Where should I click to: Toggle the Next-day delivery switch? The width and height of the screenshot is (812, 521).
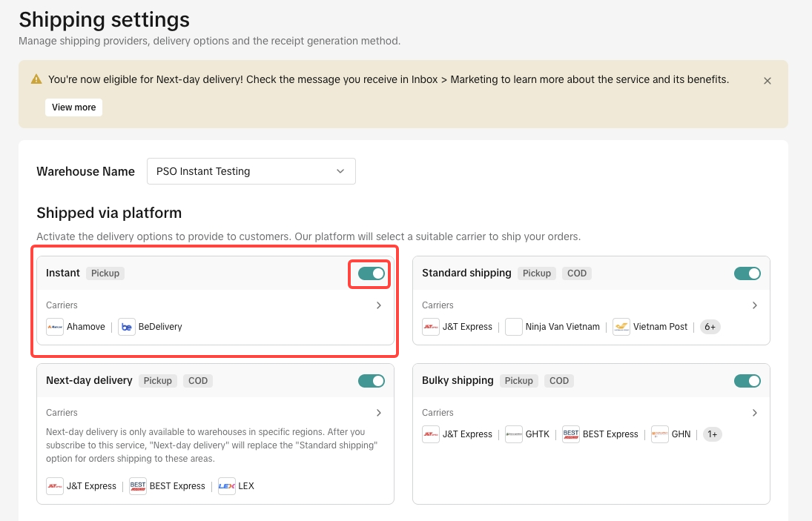(x=372, y=381)
